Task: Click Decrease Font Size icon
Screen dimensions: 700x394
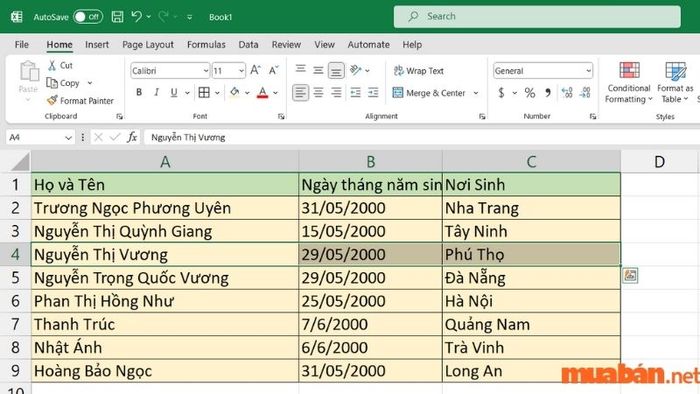Action: [x=274, y=70]
